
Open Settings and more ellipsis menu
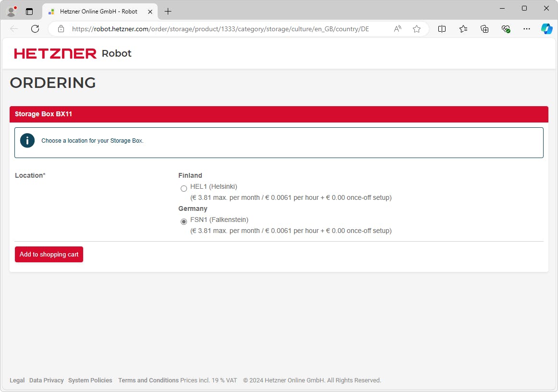tap(527, 29)
